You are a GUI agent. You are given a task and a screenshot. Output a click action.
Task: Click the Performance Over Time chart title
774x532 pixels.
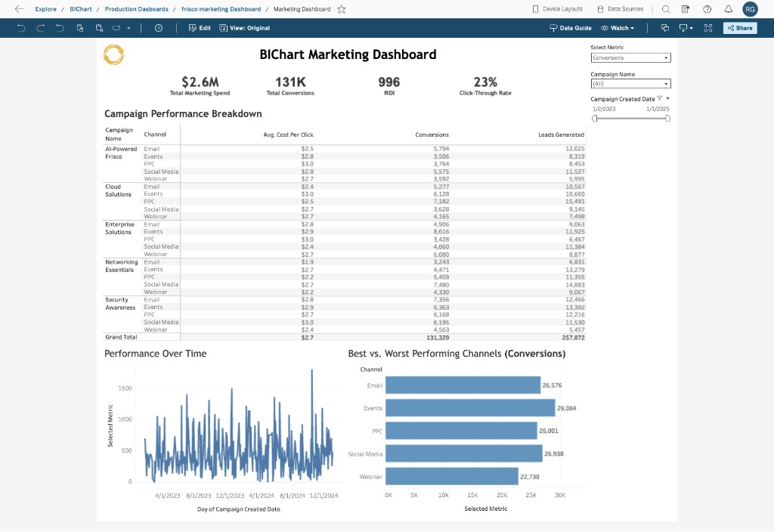(156, 354)
